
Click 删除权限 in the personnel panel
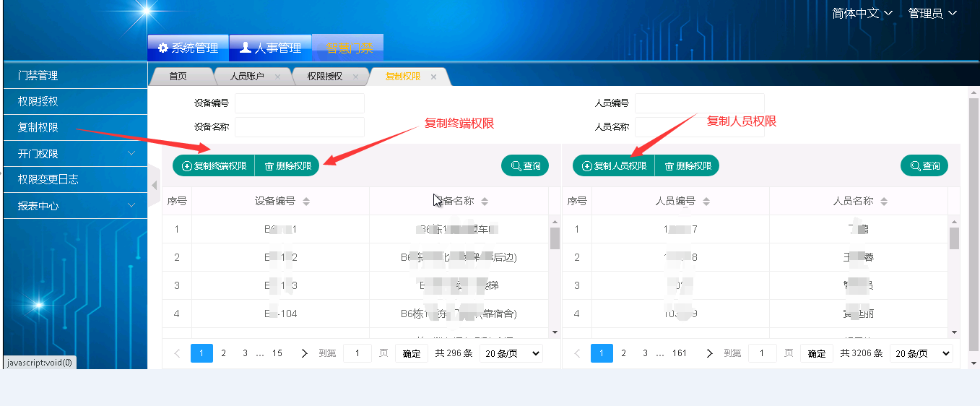pyautogui.click(x=688, y=165)
